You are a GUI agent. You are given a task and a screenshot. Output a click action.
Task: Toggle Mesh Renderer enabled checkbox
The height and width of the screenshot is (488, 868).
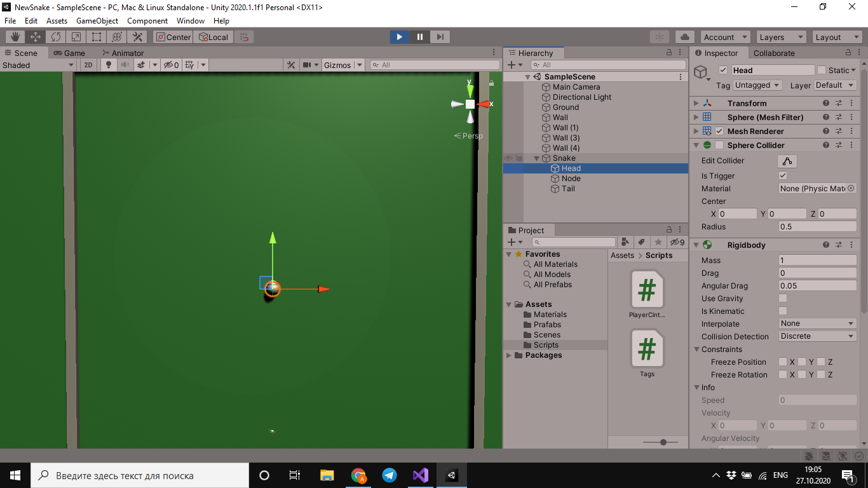tap(719, 132)
